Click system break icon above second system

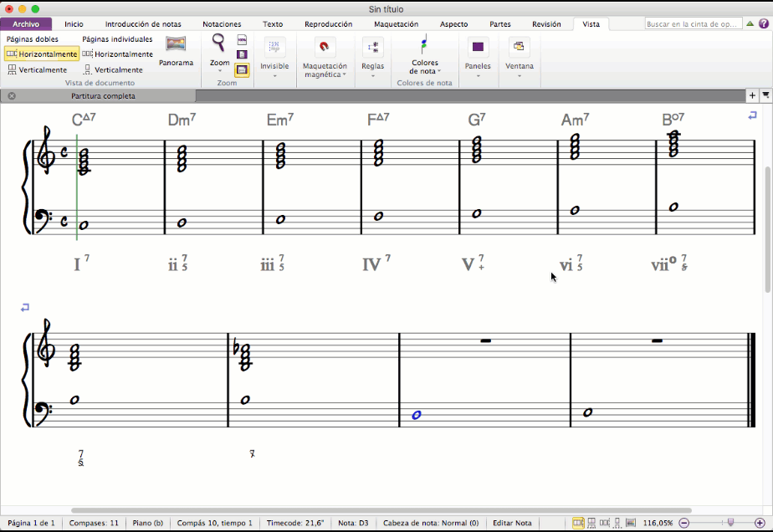25,307
